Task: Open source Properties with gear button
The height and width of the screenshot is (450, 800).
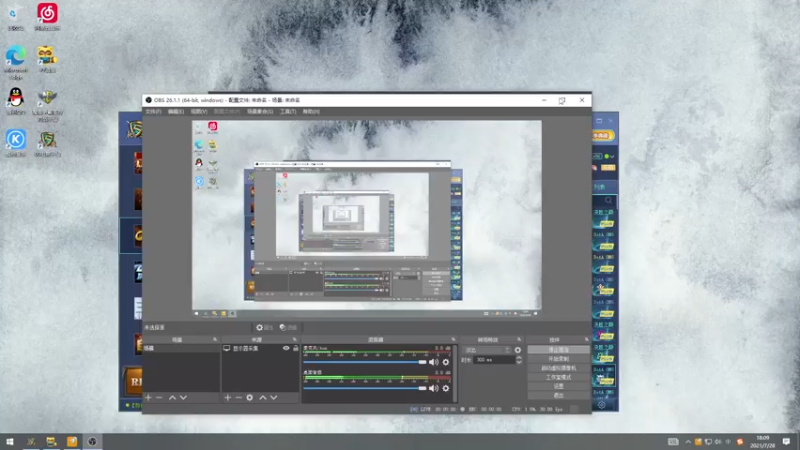Action: (x=264, y=328)
